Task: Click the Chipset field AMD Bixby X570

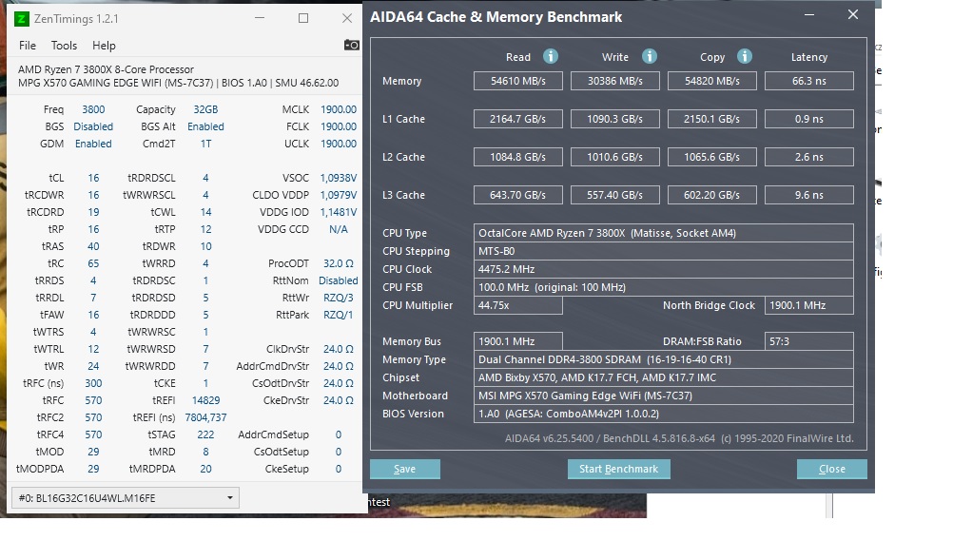Action: 664,377
